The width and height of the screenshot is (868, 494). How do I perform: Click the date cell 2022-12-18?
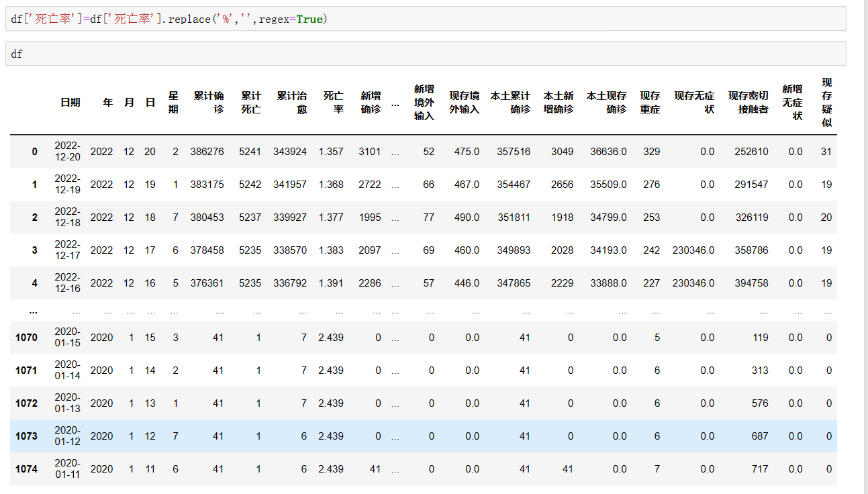(x=68, y=217)
